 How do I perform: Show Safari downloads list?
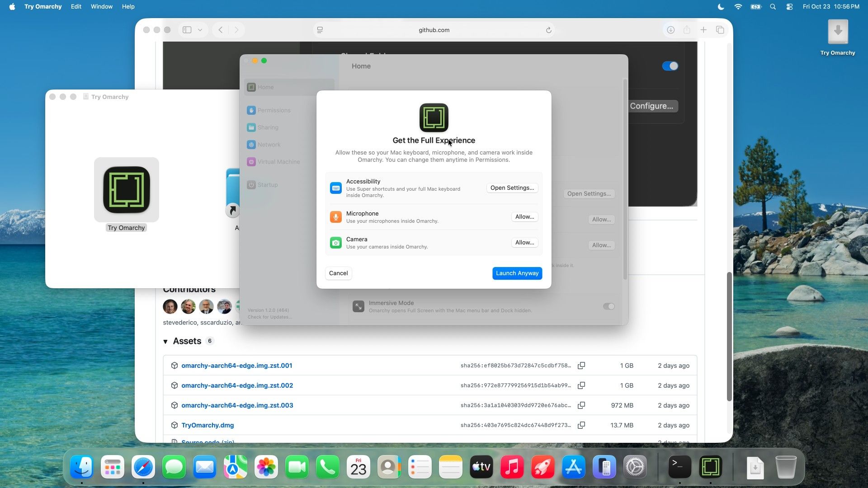point(670,30)
